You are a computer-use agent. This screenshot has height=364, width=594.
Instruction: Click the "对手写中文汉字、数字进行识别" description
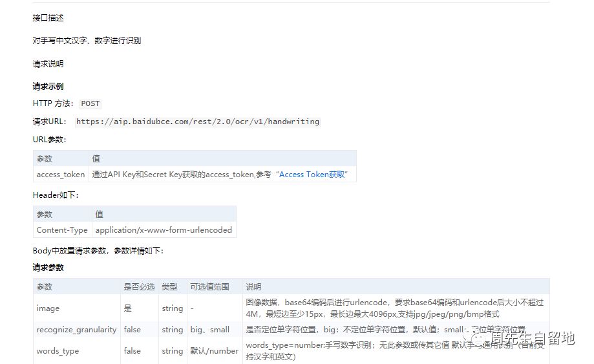[x=87, y=41]
